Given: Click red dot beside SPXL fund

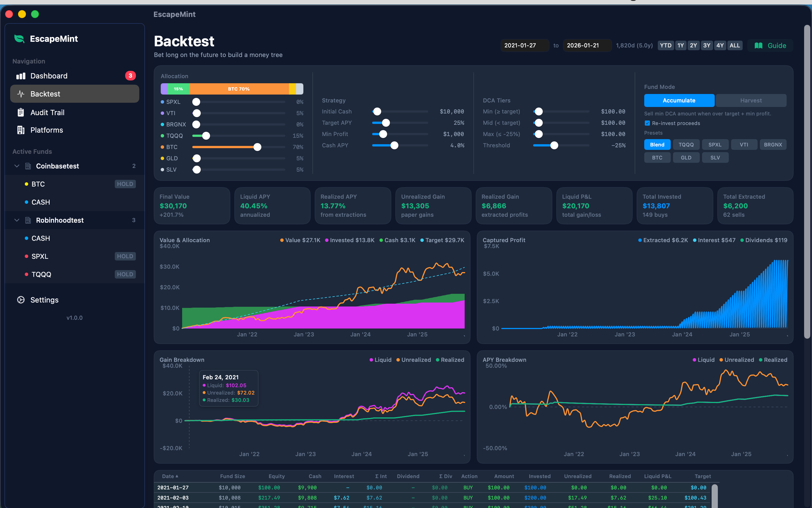Looking at the screenshot, I should [x=27, y=256].
